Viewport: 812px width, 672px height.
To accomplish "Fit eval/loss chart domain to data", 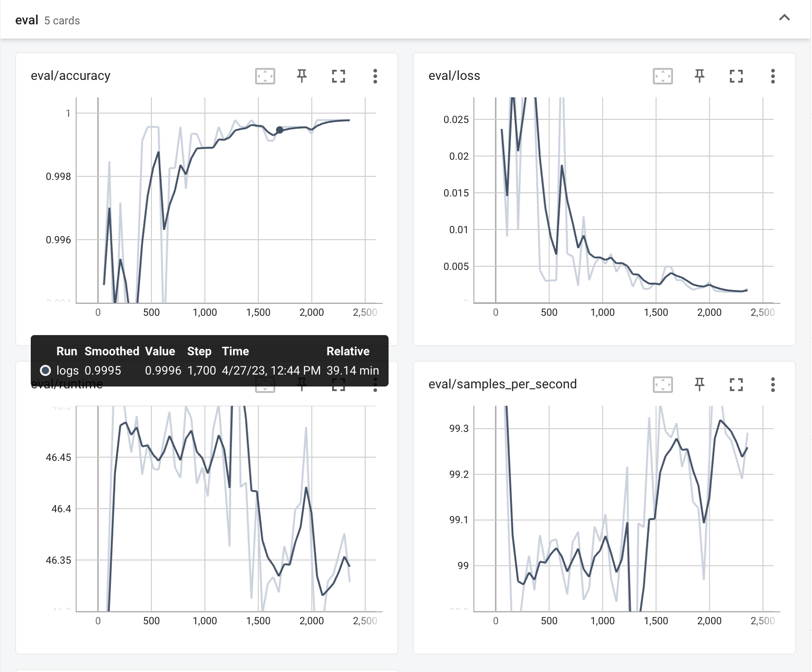I will click(663, 76).
